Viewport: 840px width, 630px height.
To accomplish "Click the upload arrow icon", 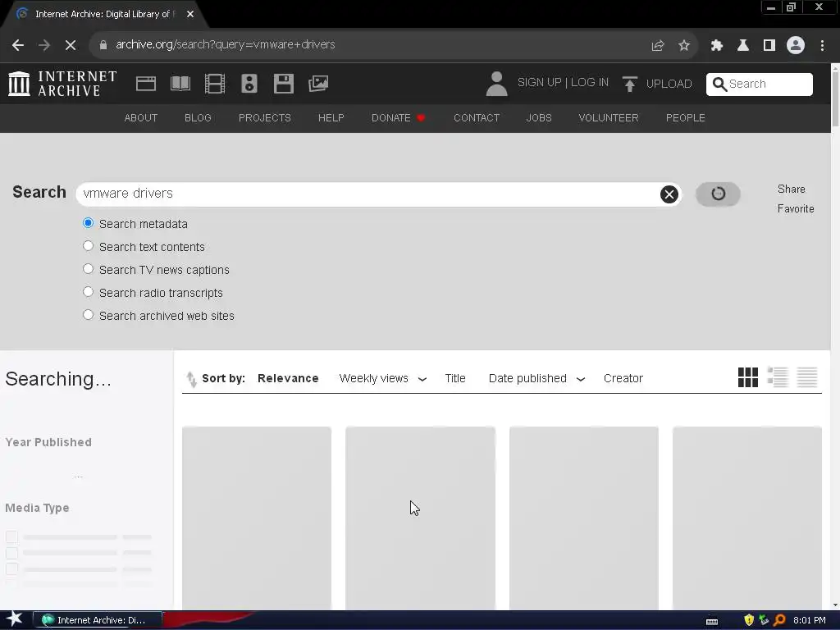I will tap(630, 84).
